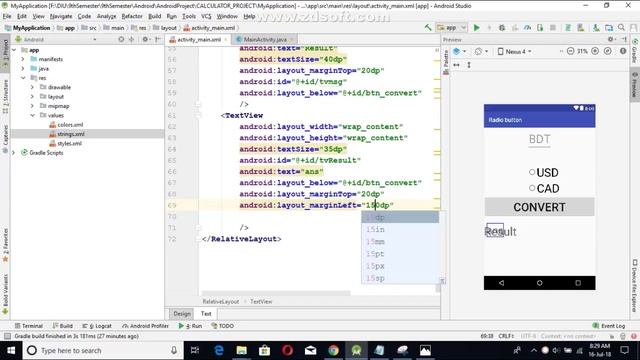Open File Explorer from the taskbar
This screenshot has width=640, height=360.
click(242, 350)
